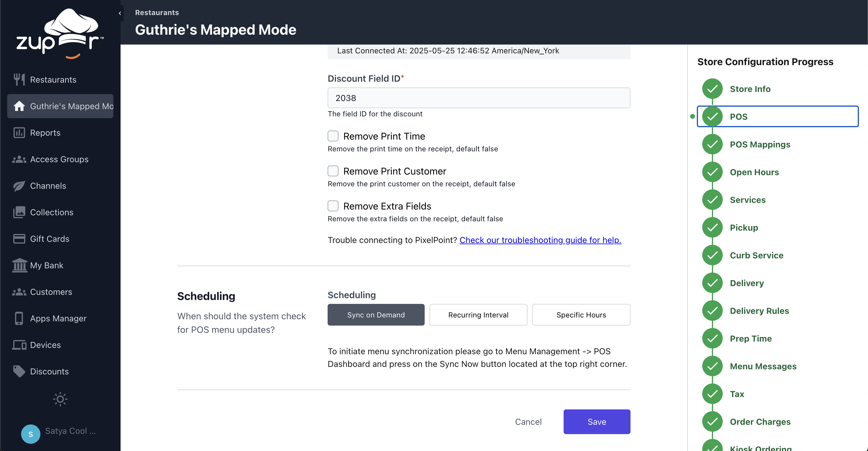
Task: Select the Recurring Interval scheduling option
Action: [478, 315]
